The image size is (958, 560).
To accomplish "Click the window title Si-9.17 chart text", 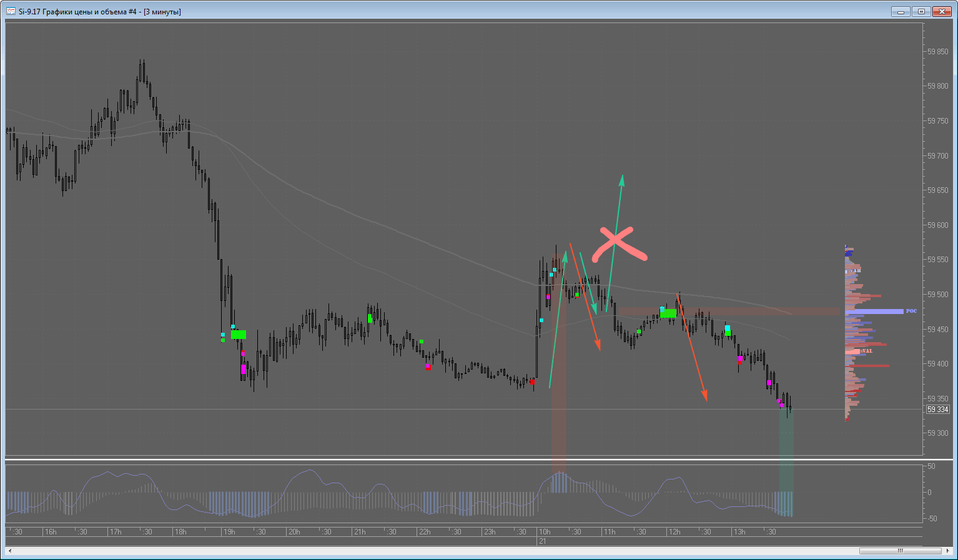I will pyautogui.click(x=100, y=11).
